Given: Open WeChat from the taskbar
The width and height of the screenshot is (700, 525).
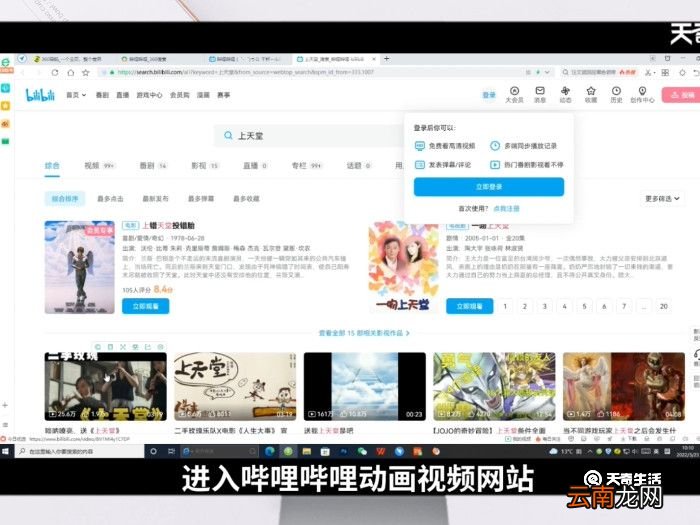Looking at the screenshot, I should click(362, 451).
